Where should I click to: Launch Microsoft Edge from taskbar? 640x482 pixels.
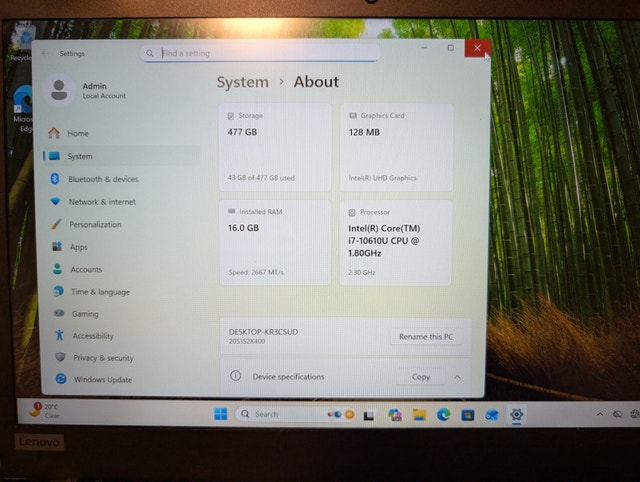point(443,415)
